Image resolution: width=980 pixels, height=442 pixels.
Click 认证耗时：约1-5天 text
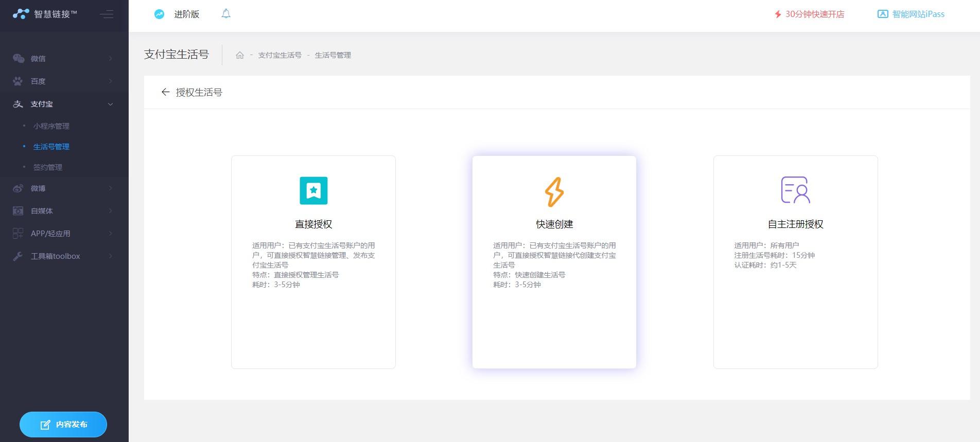765,265
